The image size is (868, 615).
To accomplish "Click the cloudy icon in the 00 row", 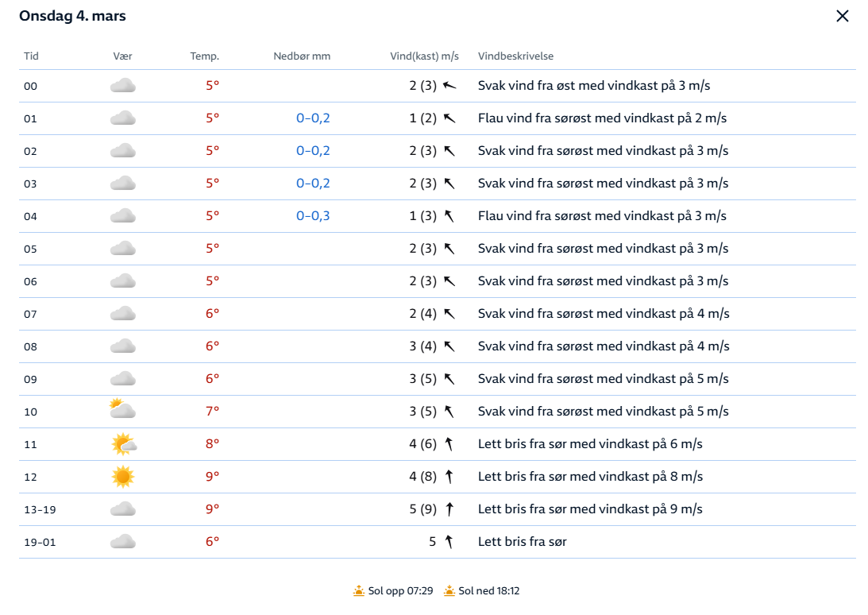I will point(122,86).
